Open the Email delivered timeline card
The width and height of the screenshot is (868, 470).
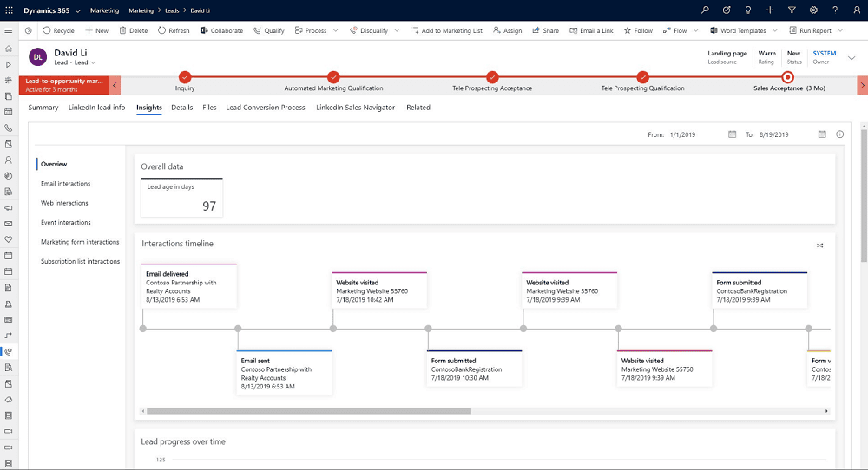coord(188,286)
